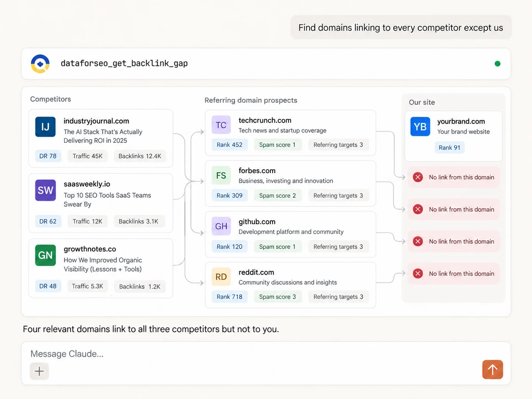Click the Spam score 2 badge

(x=278, y=196)
